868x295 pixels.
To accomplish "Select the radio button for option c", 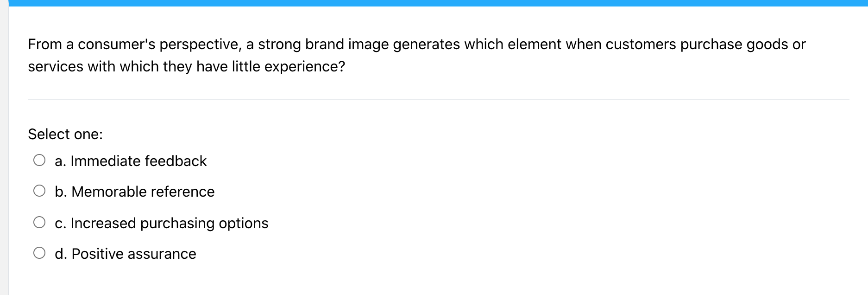I will point(40,223).
